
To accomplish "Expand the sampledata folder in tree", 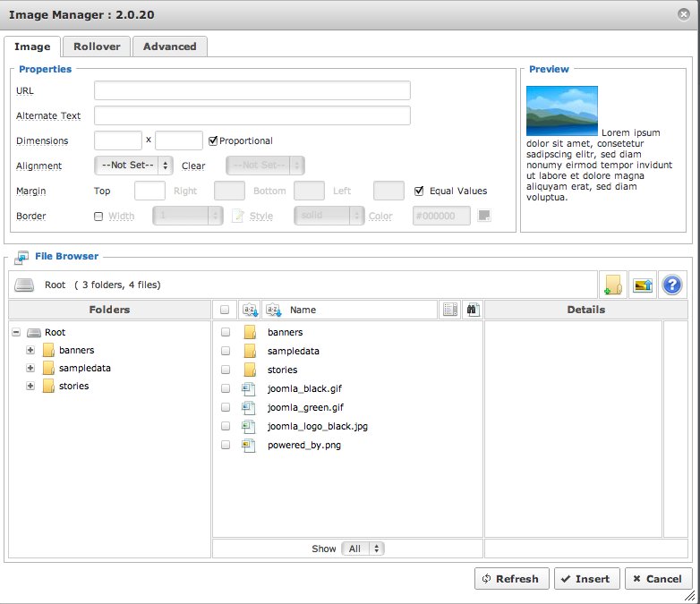I will [30, 368].
